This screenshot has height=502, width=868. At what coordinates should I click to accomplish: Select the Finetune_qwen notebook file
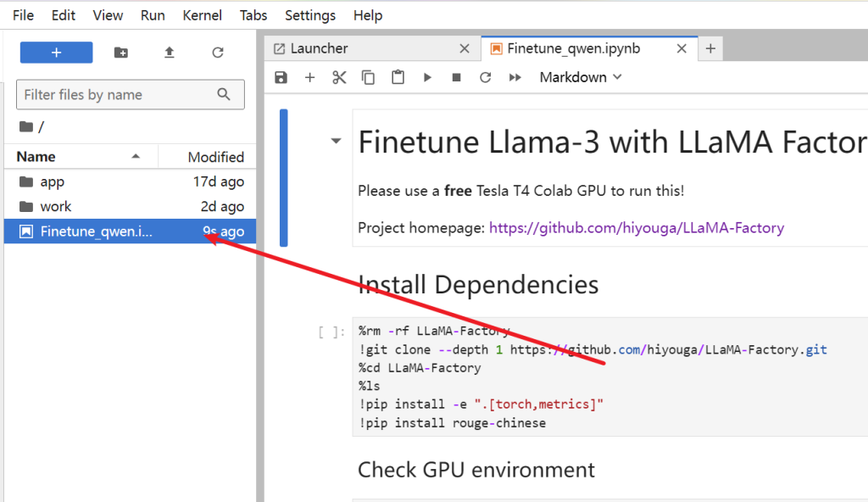[x=130, y=231]
